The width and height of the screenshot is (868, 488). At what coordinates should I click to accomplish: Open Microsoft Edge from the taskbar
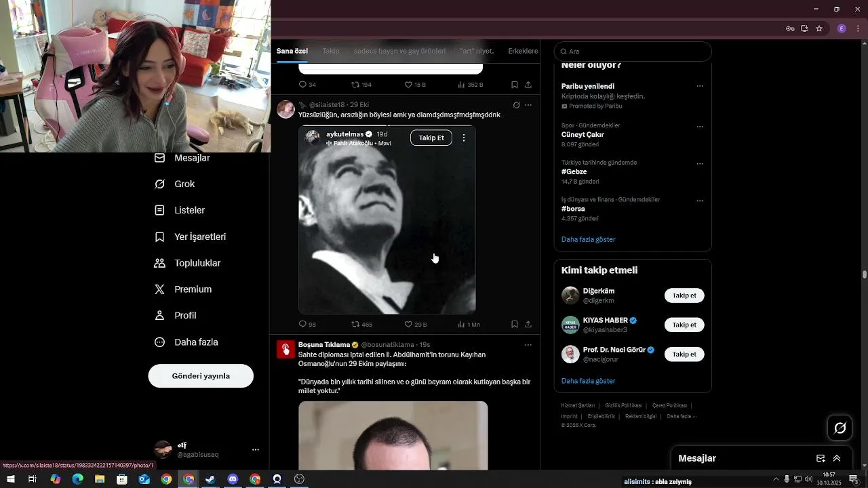click(x=77, y=479)
